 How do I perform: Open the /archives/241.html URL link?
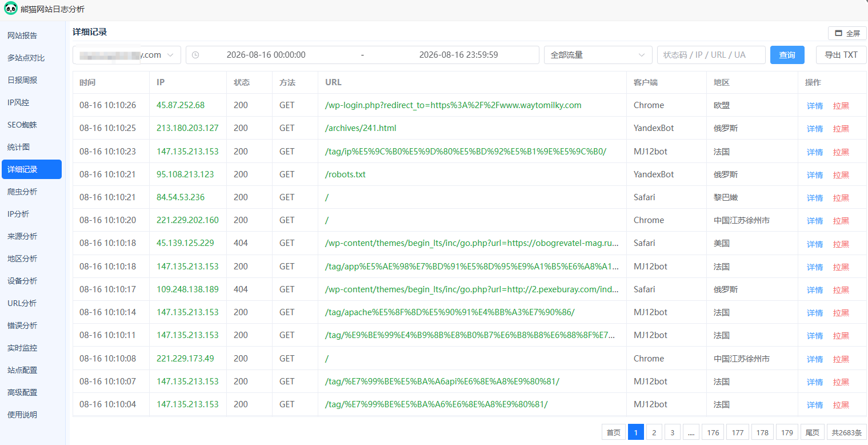pos(361,128)
